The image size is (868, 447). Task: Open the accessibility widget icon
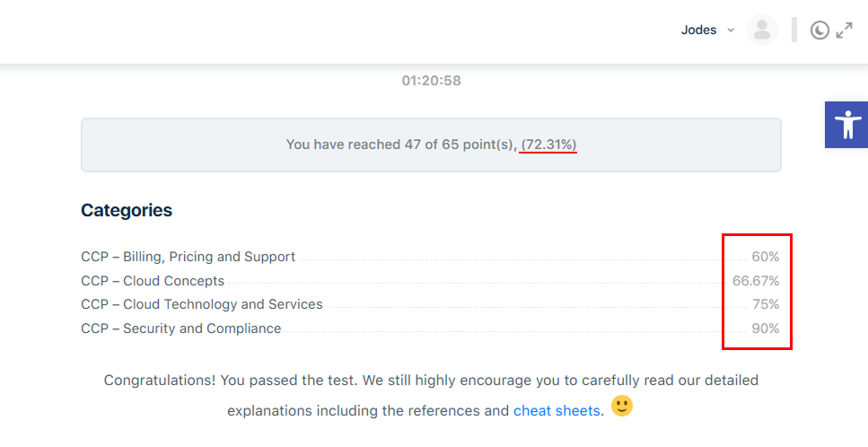coord(847,125)
